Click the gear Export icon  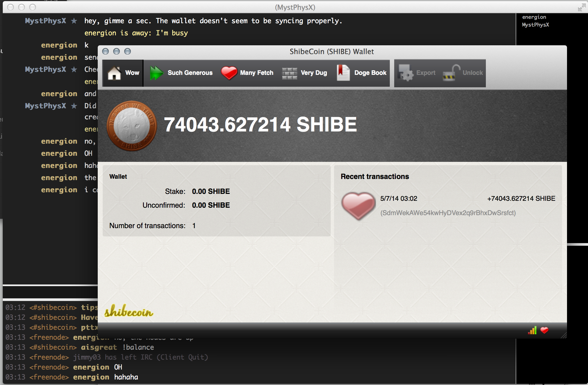406,73
